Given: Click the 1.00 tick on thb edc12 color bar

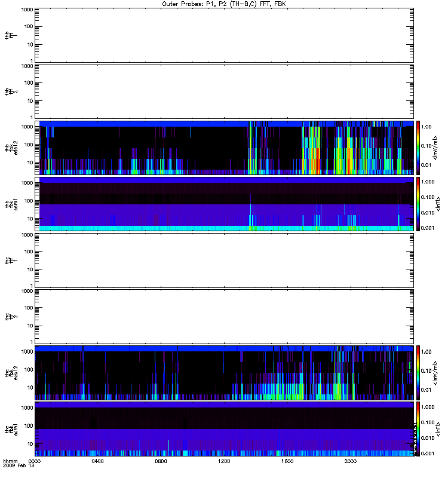Looking at the screenshot, I should 426,127.
